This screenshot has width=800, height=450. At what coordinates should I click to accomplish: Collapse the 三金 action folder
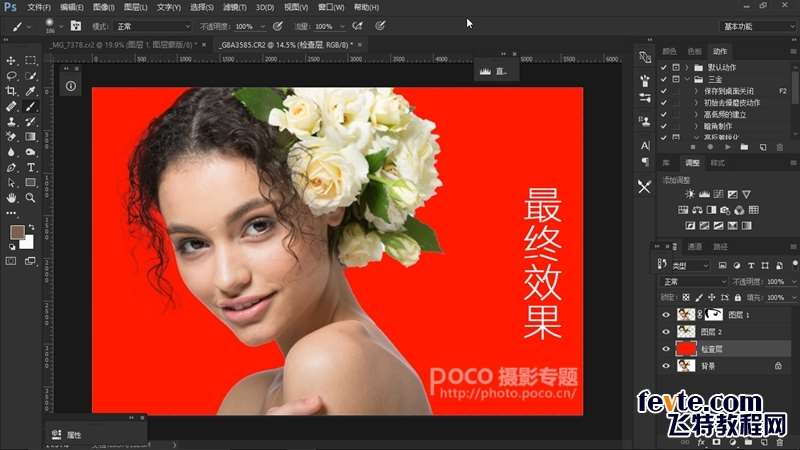pyautogui.click(x=687, y=79)
